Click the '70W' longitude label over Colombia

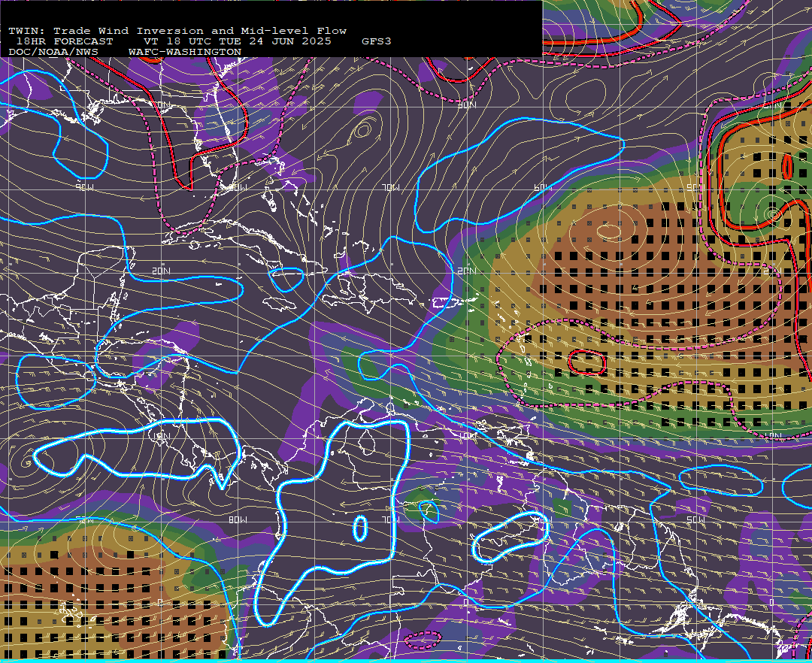pos(390,519)
